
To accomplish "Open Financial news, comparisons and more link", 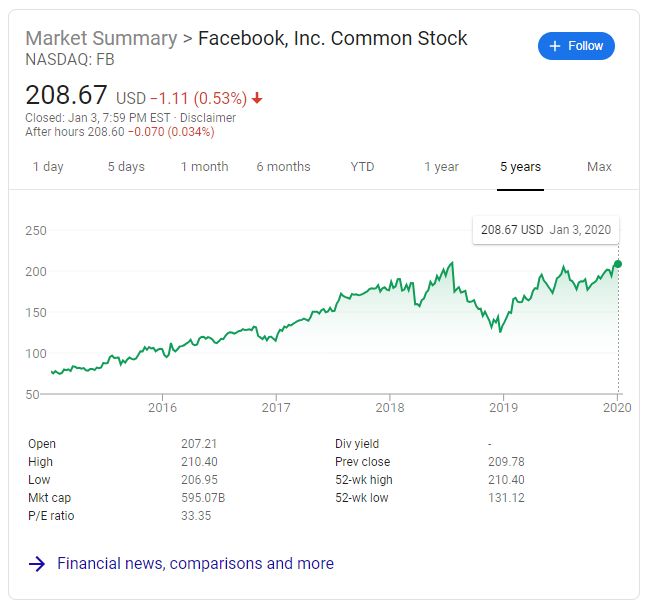I will 196,564.
